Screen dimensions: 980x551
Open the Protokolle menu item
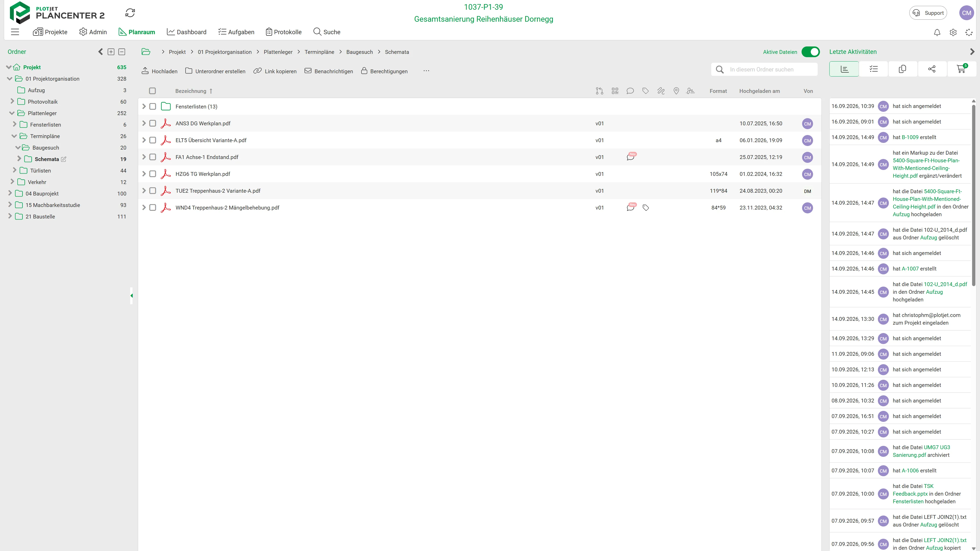tap(283, 32)
